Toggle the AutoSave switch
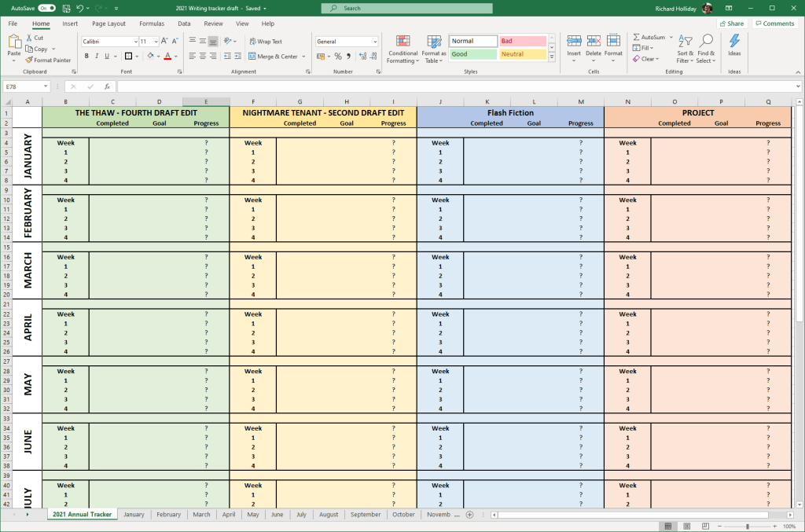The height and width of the screenshot is (532, 805). [46, 8]
